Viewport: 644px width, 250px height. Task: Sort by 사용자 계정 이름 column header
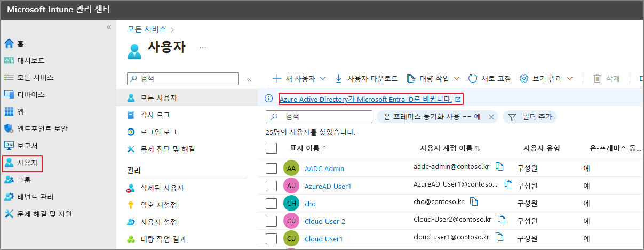[x=450, y=148]
